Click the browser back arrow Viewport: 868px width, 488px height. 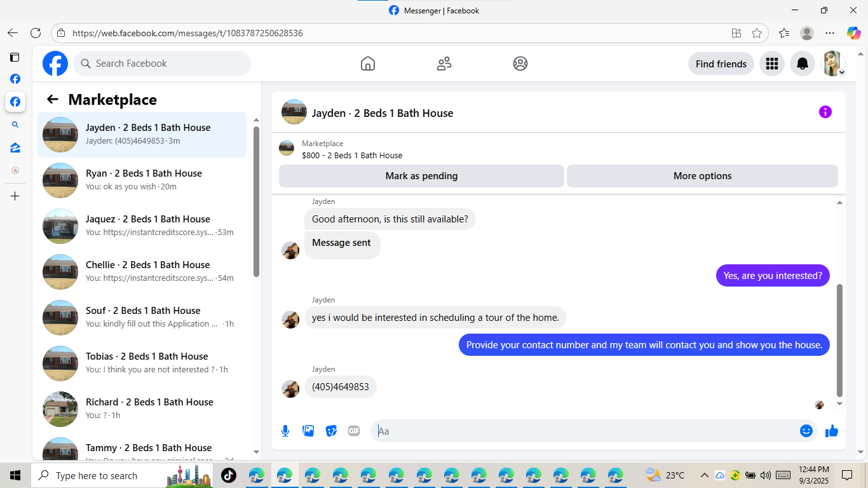[x=13, y=33]
